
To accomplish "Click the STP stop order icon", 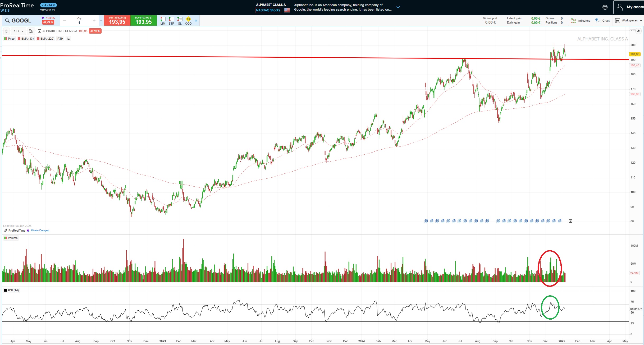I will [x=171, y=21].
